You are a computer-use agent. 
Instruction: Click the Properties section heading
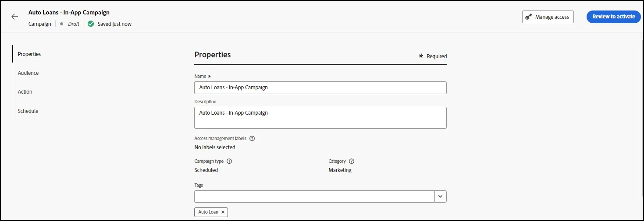pos(213,55)
